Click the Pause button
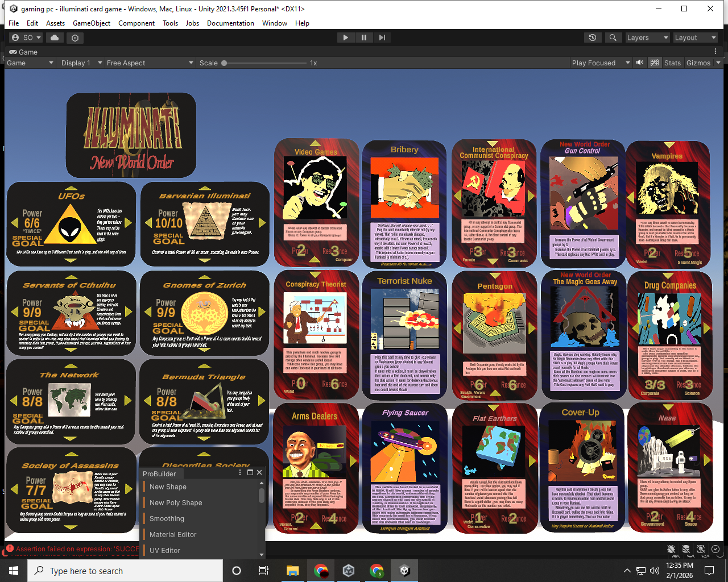 [364, 38]
